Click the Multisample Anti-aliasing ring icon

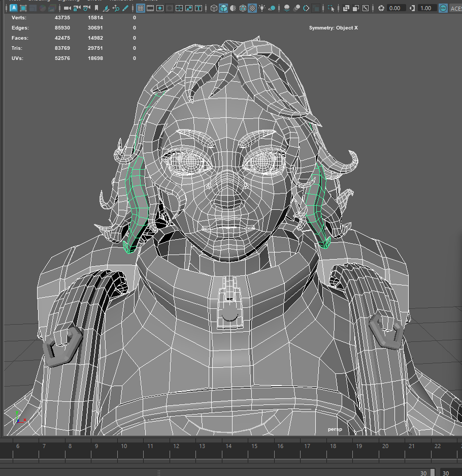(306, 8)
